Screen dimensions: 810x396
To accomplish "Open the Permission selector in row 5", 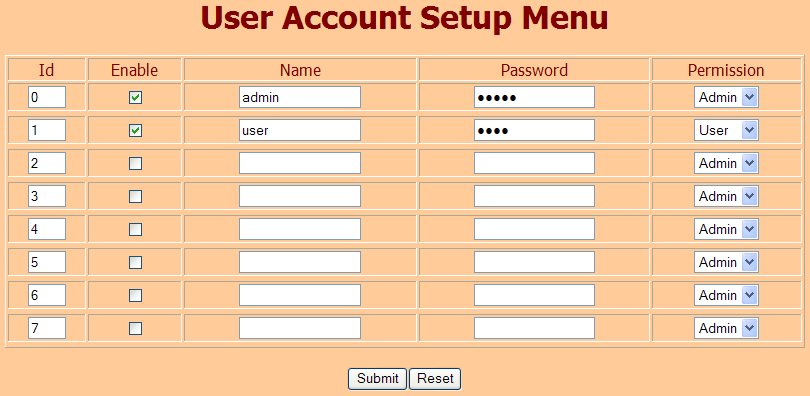I will coord(726,262).
